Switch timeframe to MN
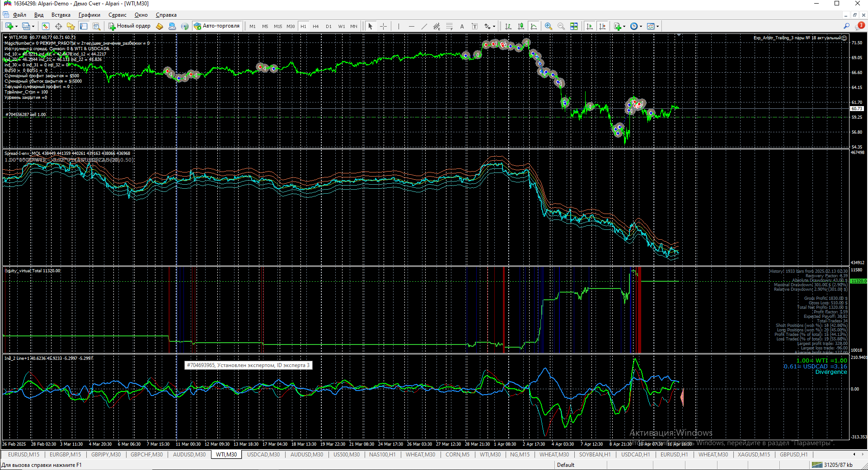The image size is (868, 470). [x=354, y=26]
